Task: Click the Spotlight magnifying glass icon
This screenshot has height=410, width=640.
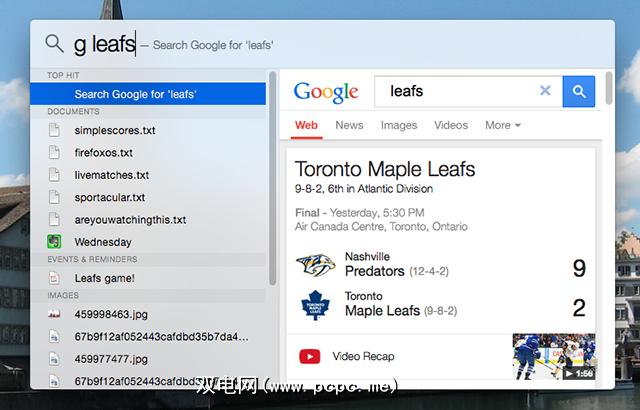Action: click(54, 44)
